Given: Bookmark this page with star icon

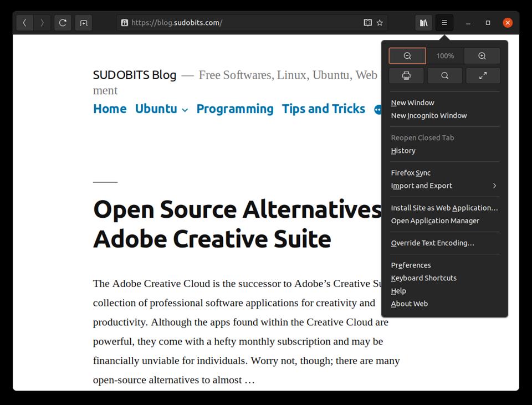Looking at the screenshot, I should click(x=380, y=23).
